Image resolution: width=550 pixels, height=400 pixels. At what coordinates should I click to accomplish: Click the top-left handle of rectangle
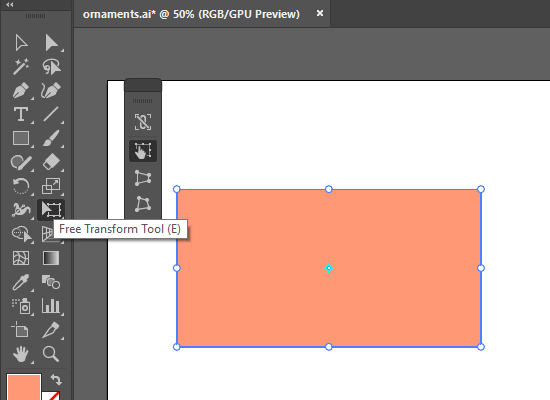point(177,189)
